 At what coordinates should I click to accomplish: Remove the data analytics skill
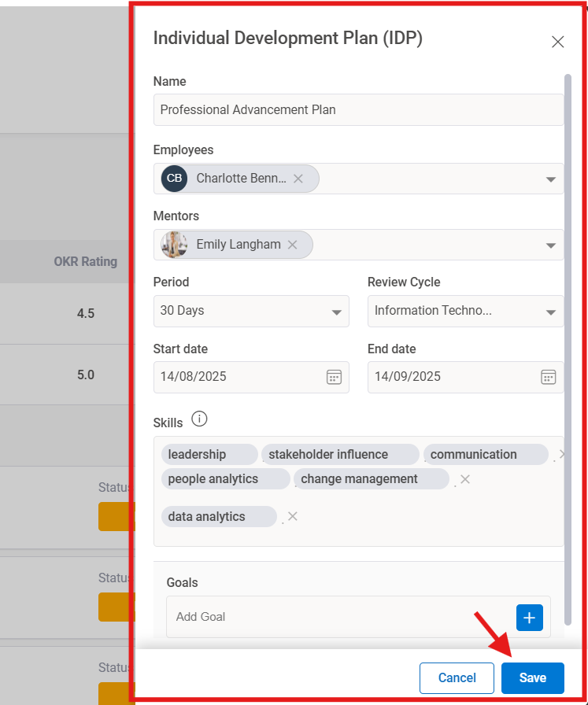coord(292,516)
